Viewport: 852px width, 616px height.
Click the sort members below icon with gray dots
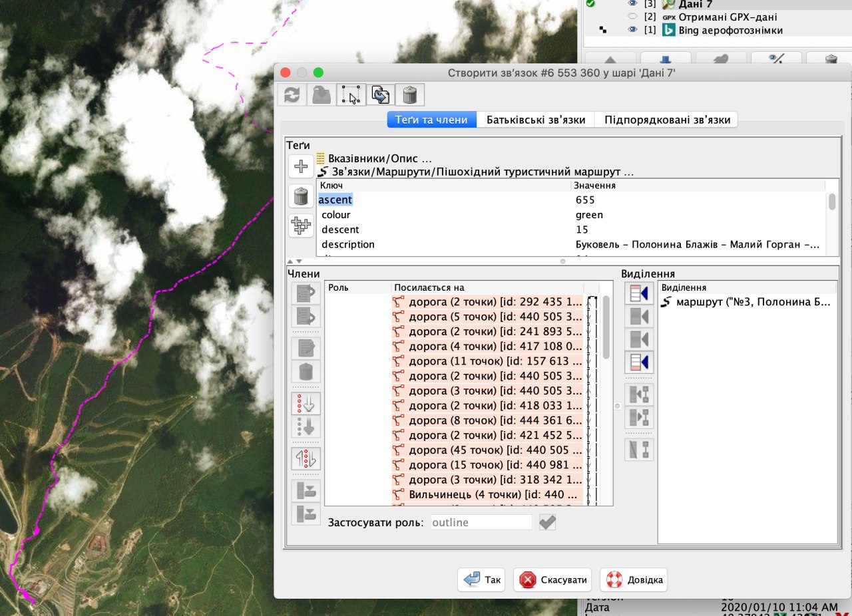306,426
